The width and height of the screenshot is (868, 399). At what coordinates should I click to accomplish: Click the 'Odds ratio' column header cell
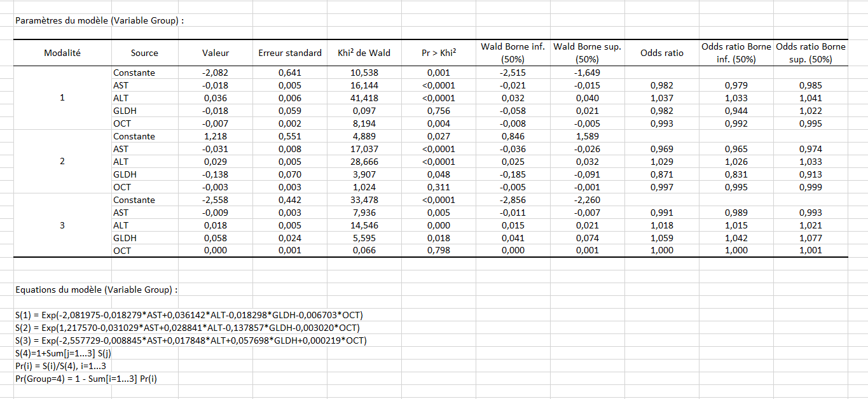(662, 53)
